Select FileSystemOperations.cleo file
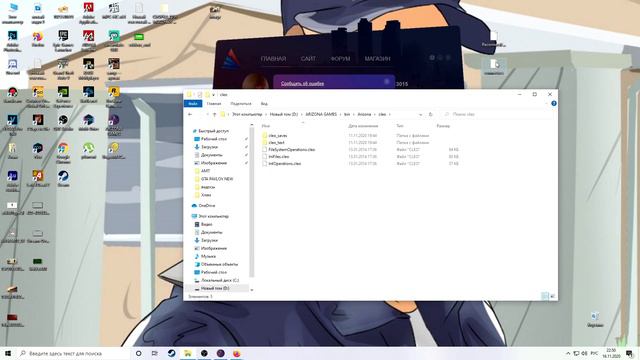Viewport: 640px width, 360px height. pyautogui.click(x=291, y=149)
